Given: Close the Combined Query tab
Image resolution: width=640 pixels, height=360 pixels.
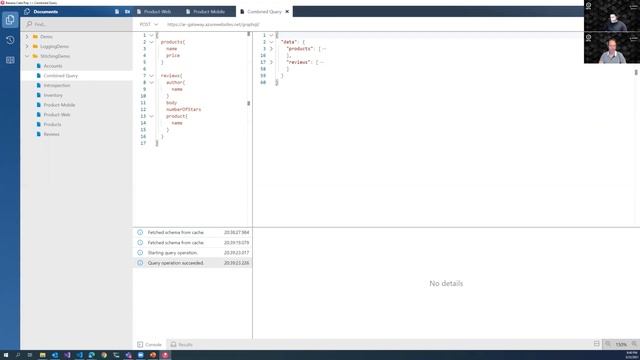Looking at the screenshot, I should (287, 12).
